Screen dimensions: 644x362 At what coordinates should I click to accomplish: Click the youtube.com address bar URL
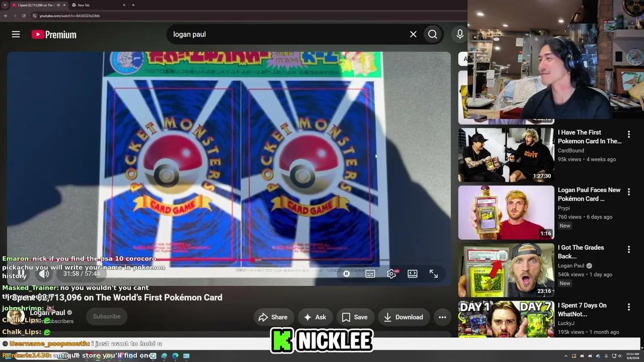coord(69,16)
